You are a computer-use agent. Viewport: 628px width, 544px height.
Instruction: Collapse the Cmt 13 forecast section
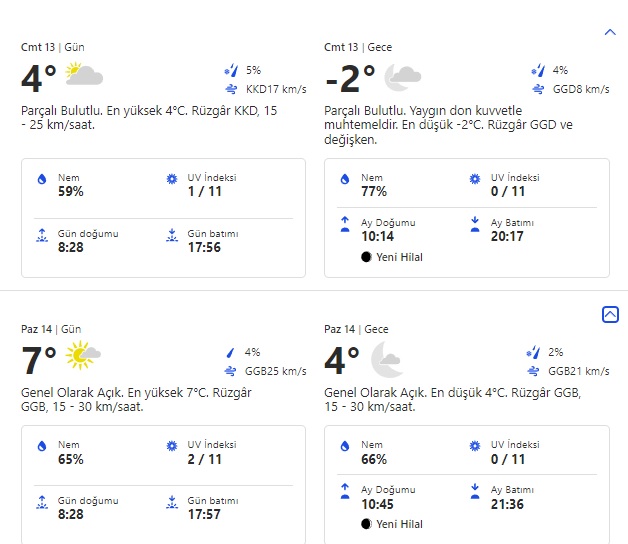[610, 32]
